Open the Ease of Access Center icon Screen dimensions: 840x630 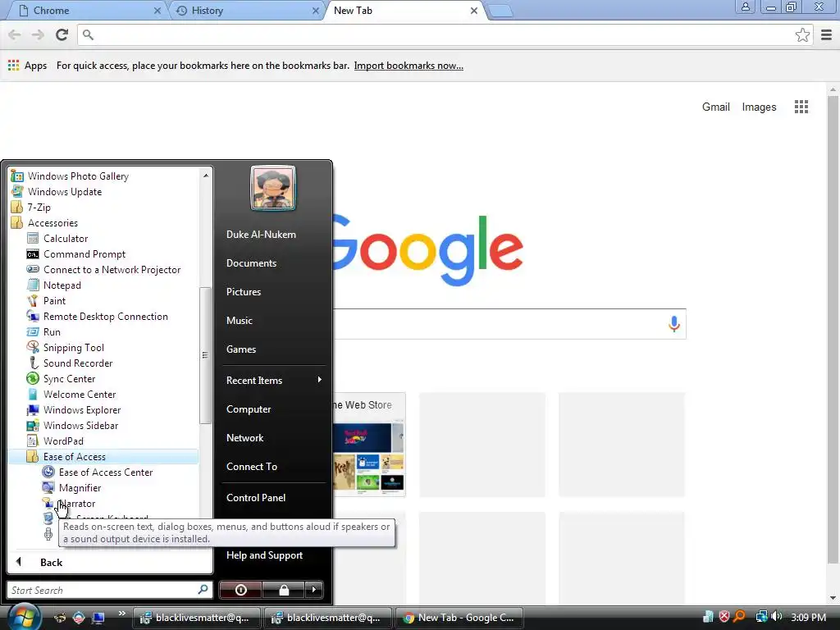point(48,472)
